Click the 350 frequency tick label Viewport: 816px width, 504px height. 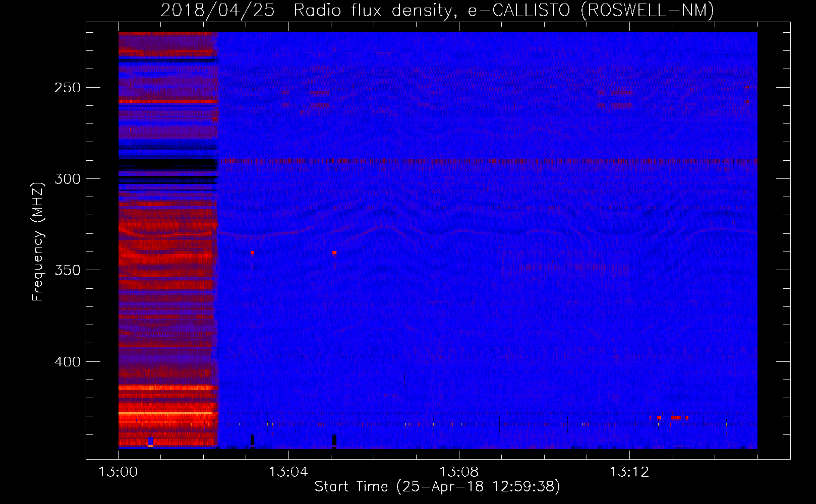click(68, 270)
